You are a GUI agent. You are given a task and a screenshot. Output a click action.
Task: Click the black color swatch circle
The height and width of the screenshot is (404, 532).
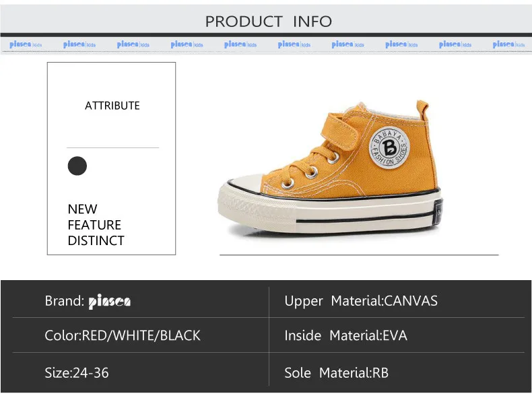click(77, 166)
